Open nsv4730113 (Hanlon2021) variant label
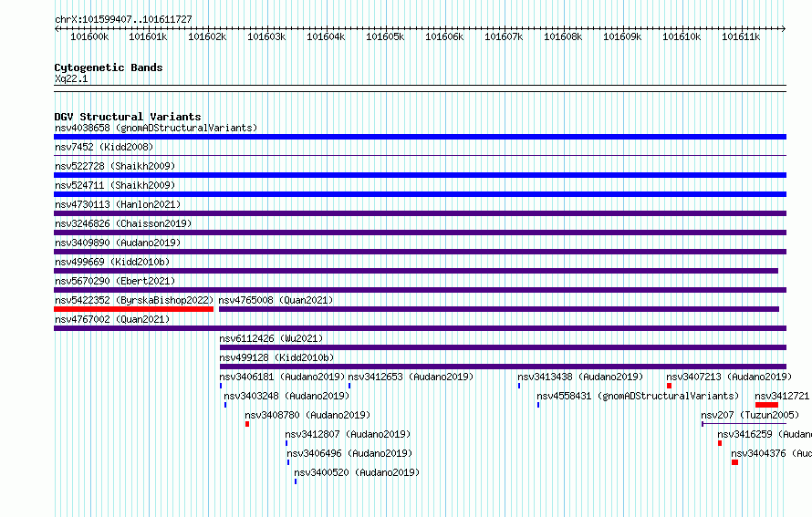This screenshot has height=517, width=812. (x=118, y=204)
